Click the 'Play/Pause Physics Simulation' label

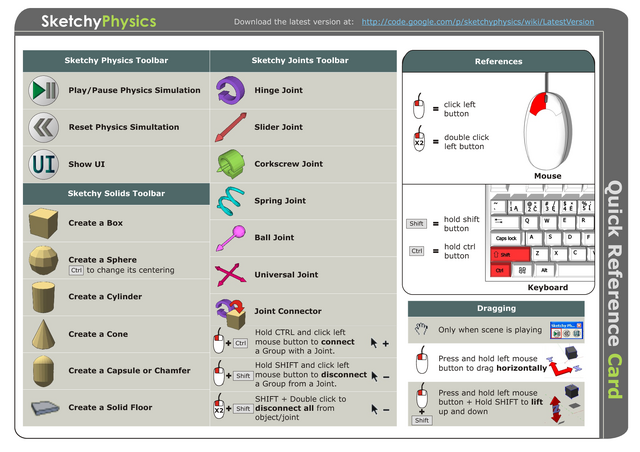coord(134,90)
